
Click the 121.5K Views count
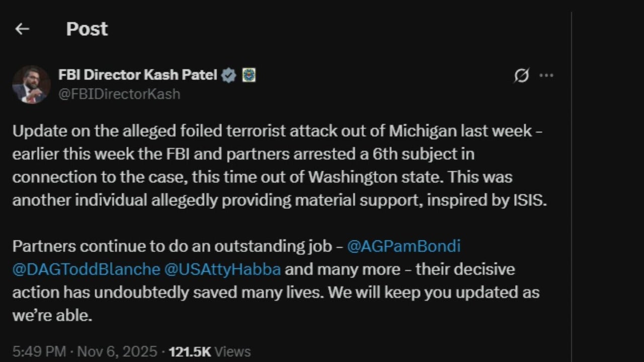[x=209, y=351]
